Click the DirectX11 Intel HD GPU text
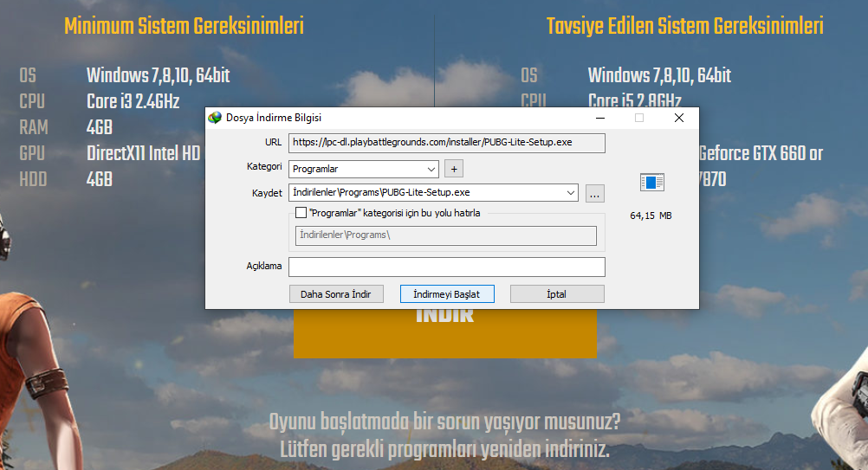 click(x=144, y=153)
